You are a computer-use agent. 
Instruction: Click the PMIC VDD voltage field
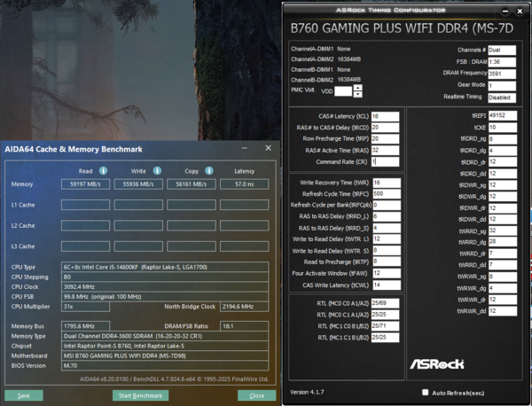pyautogui.click(x=343, y=91)
